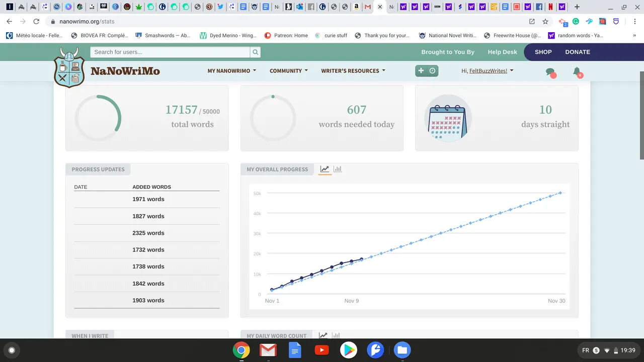Screen dimensions: 644x362
Task: Open BIOVEA FR bookmark
Action: (x=100, y=36)
